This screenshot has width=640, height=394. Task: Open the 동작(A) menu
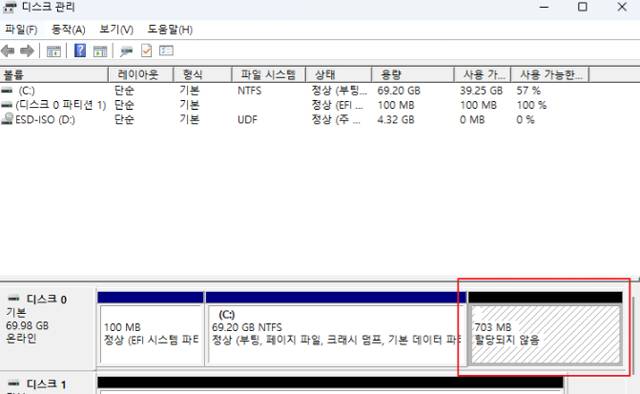pyautogui.click(x=68, y=29)
